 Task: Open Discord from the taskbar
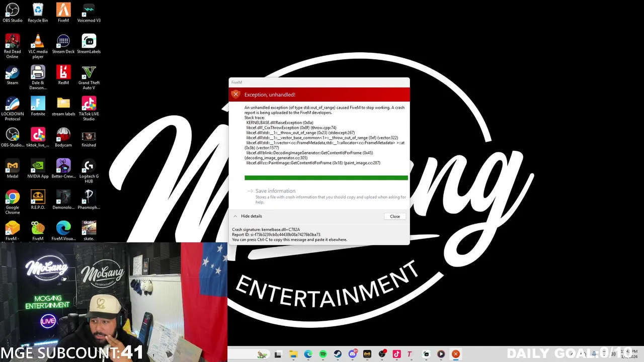(x=353, y=354)
